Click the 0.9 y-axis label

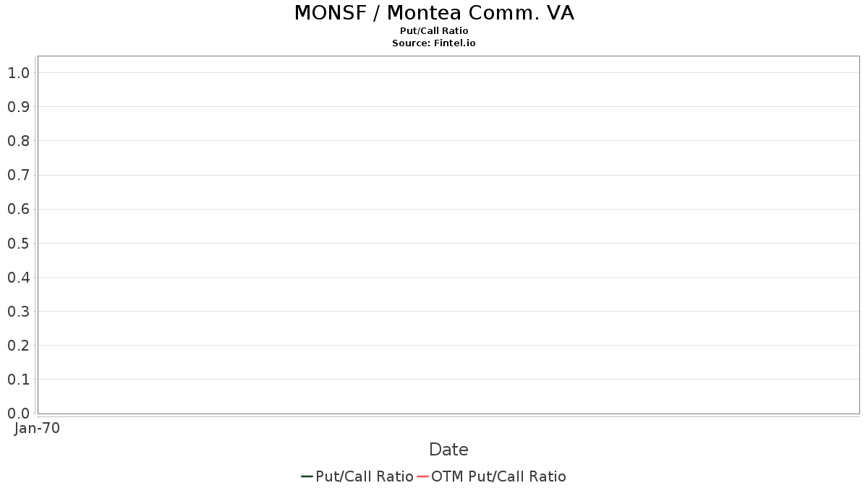coord(18,107)
